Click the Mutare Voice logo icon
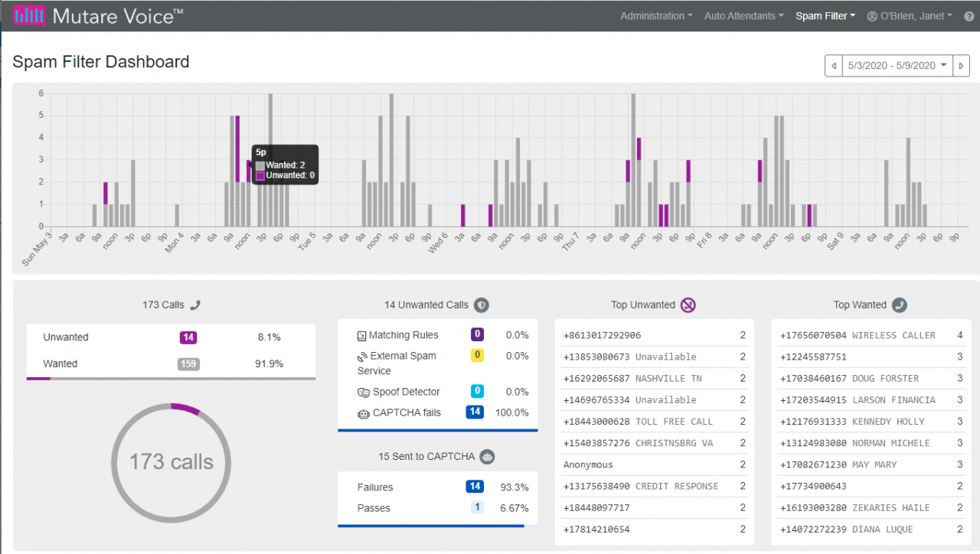980x554 pixels. [x=30, y=15]
